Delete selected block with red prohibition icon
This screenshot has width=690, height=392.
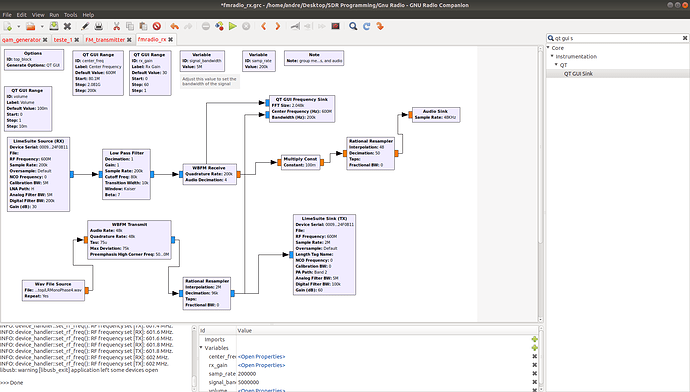tap(157, 26)
